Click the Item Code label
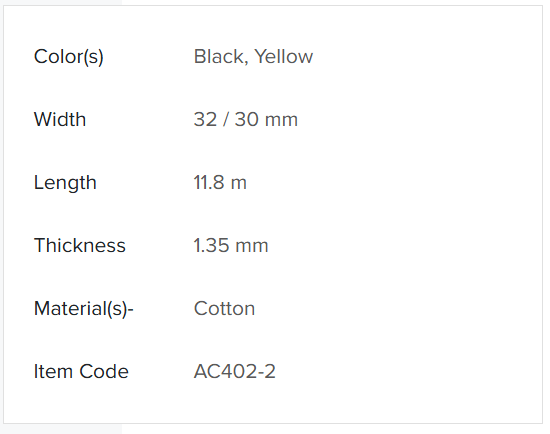 click(81, 372)
